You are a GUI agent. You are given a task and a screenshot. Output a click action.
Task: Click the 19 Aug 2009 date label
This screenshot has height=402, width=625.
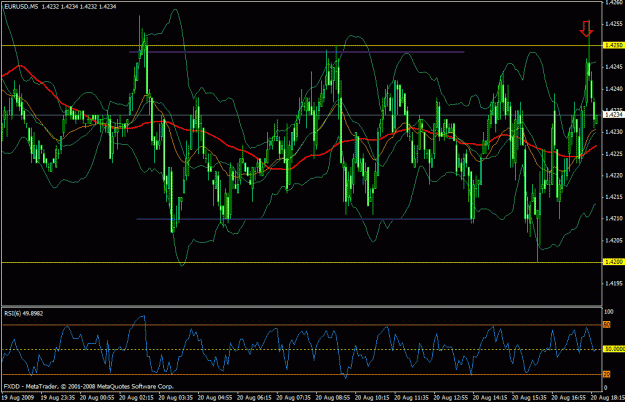pyautogui.click(x=18, y=397)
